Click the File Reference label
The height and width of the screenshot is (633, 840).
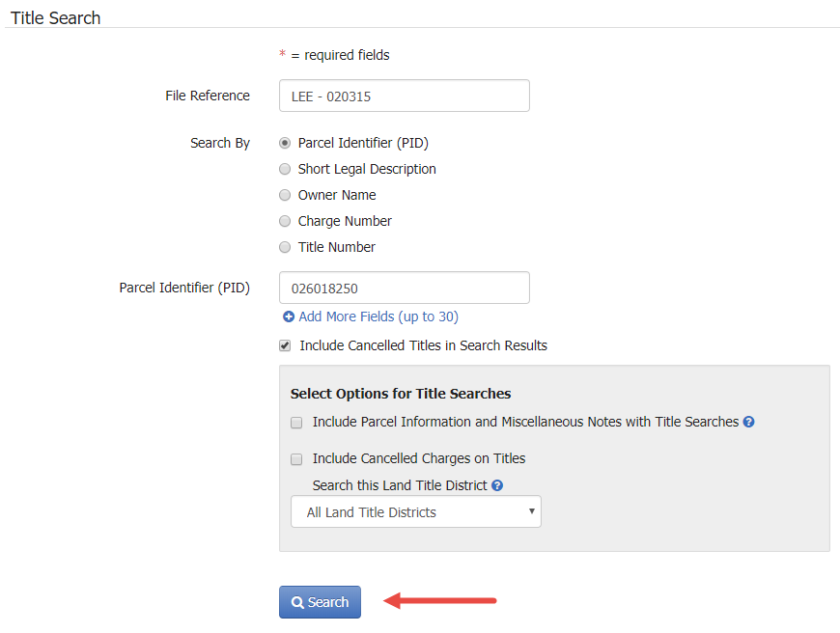[208, 96]
